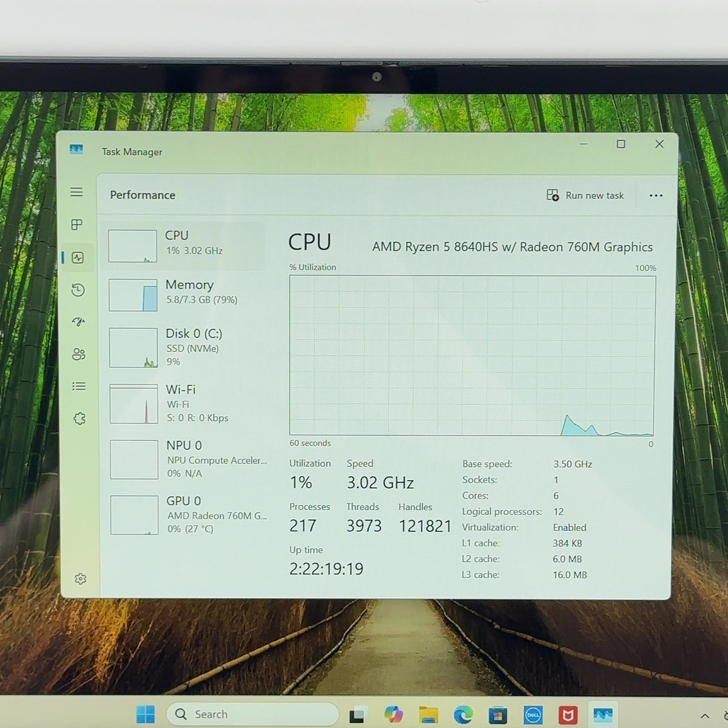Viewport: 728px width, 728px height.
Task: Open the Users page icon
Action: (x=79, y=354)
